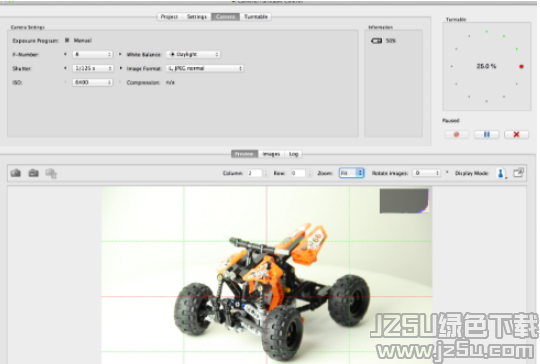The height and width of the screenshot is (364, 540).
Task: Click the multi-camera capture icon
Action: [51, 173]
